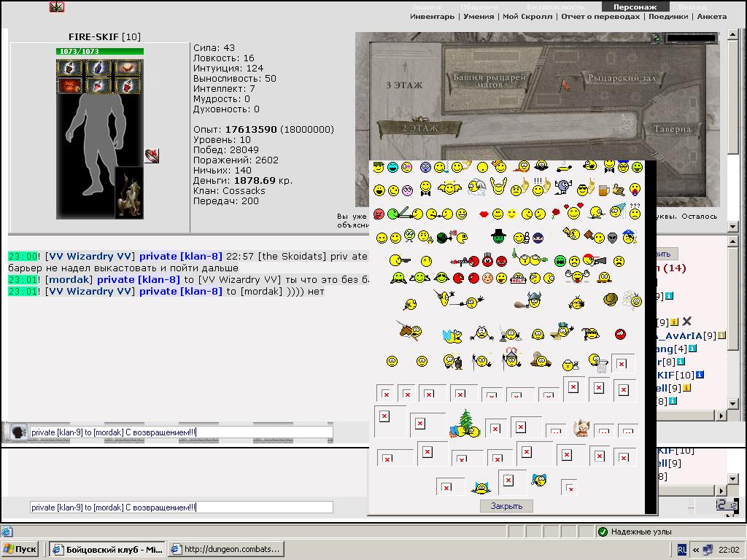
Task: Insert the waving cat smiley
Action: click(580, 428)
